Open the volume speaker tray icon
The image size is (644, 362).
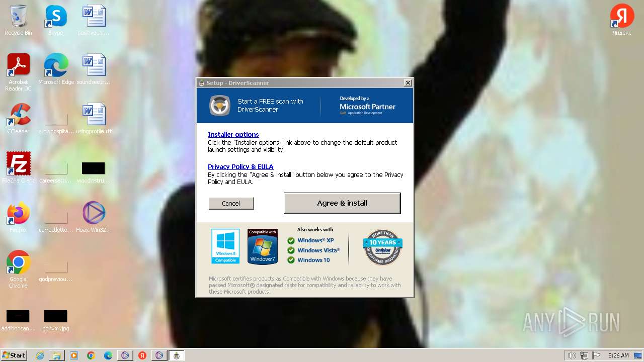572,355
